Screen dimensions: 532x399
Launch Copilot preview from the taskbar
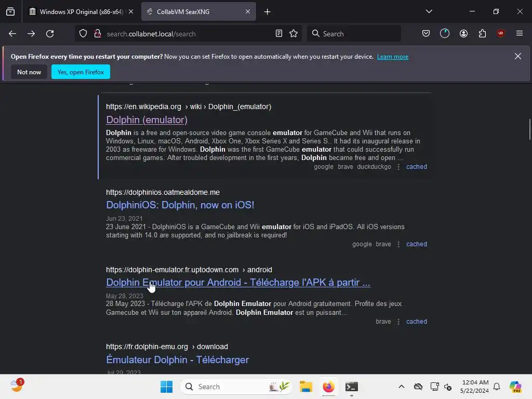pyautogui.click(x=515, y=387)
